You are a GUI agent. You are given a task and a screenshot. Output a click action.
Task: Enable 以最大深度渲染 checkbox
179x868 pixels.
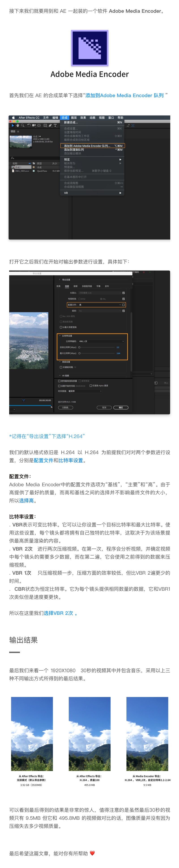61,327
